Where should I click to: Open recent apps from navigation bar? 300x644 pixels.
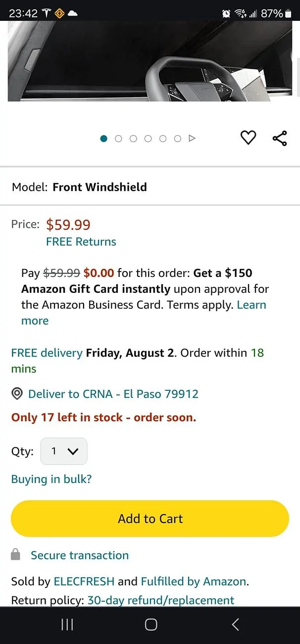pos(67,625)
